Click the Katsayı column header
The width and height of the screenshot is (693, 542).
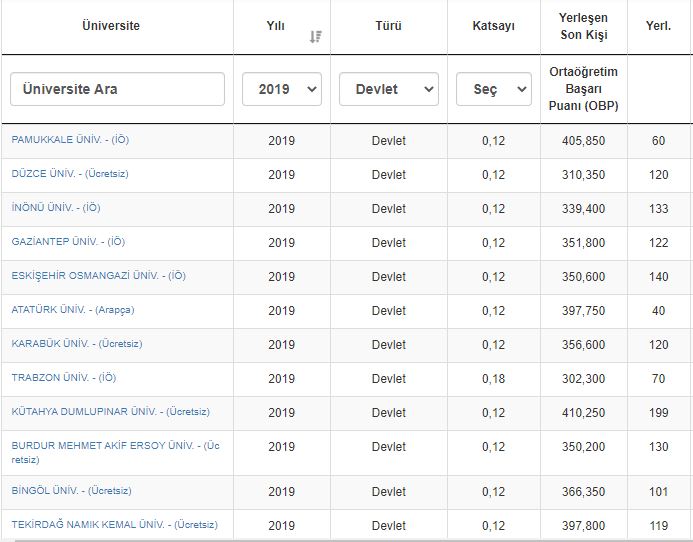click(494, 26)
